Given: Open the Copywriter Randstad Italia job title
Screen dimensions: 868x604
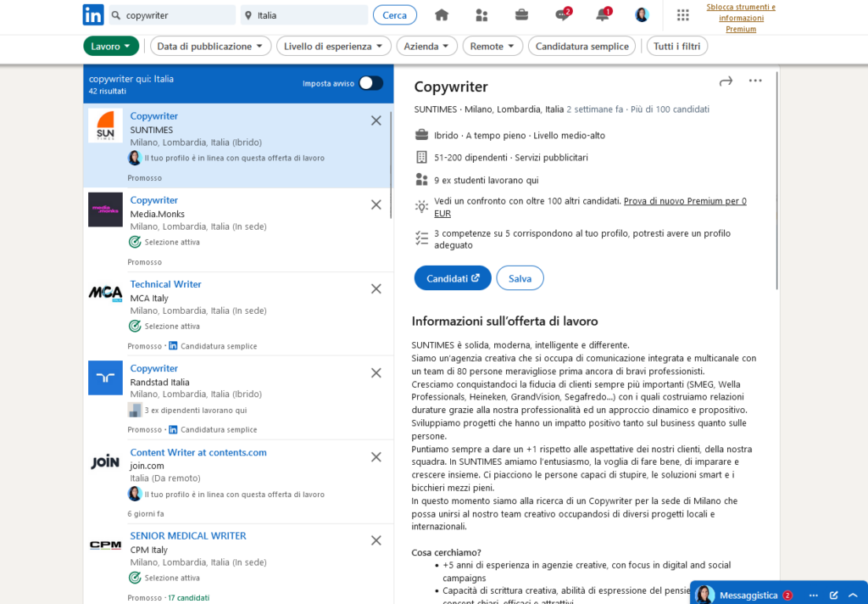Looking at the screenshot, I should (154, 368).
